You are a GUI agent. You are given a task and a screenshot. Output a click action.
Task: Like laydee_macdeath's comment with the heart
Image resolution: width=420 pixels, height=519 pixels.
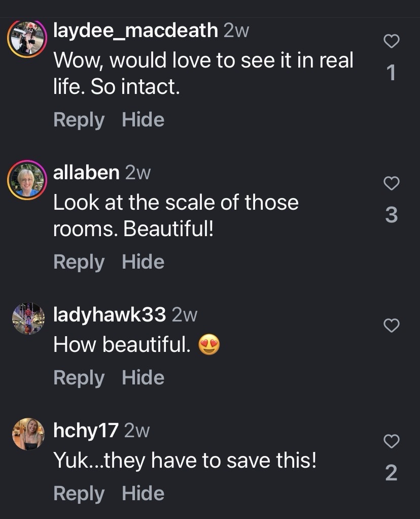[391, 42]
